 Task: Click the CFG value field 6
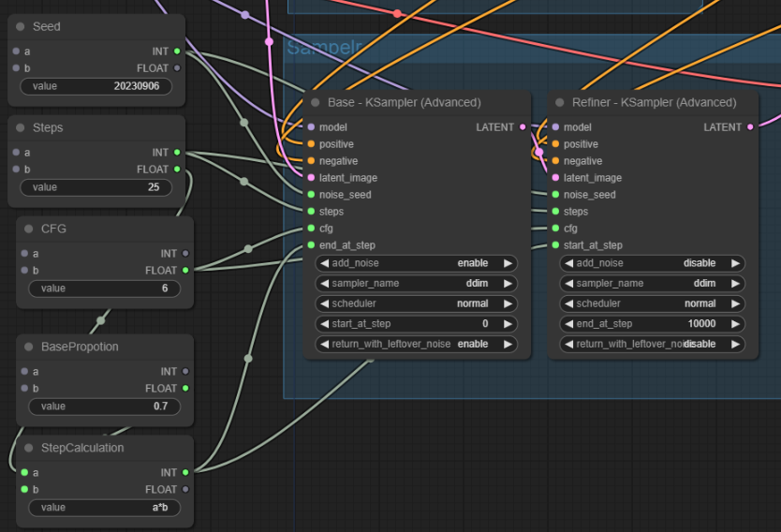tap(105, 288)
